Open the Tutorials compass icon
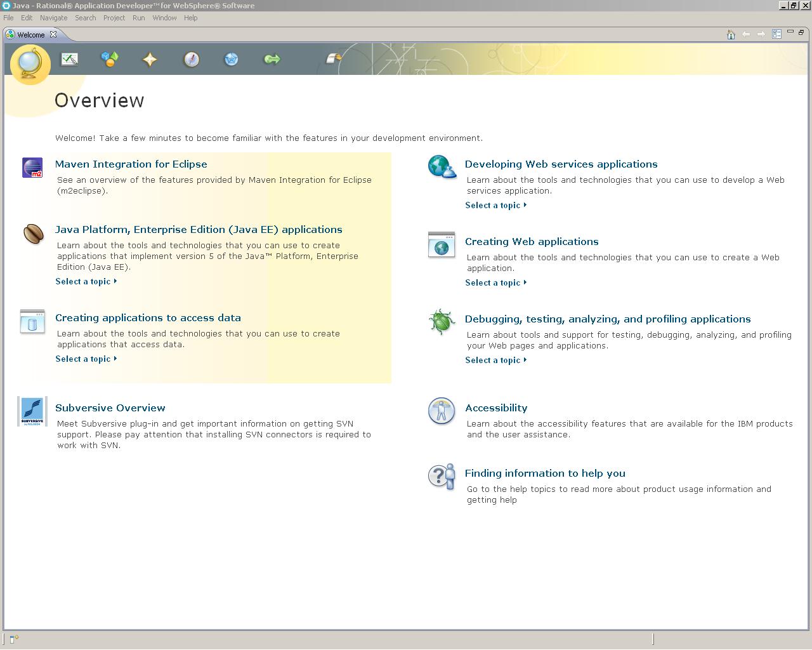 [191, 59]
